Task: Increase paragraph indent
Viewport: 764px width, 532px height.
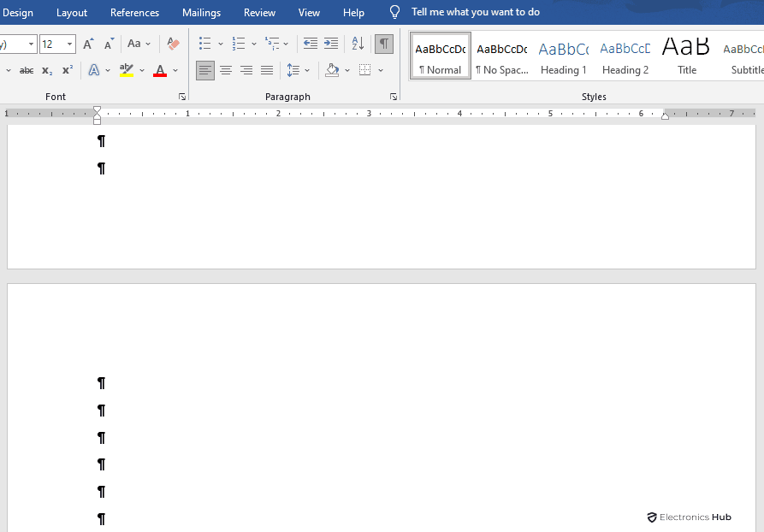Action: (331, 44)
